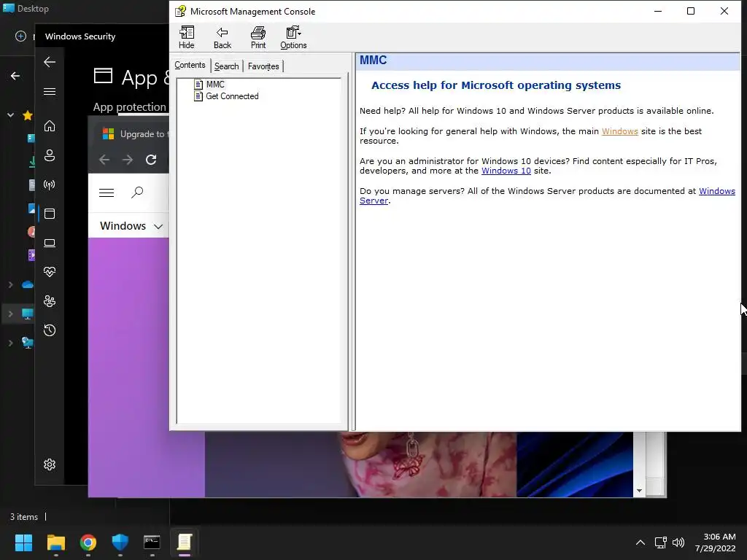Expand This PC in Explorer tree

[x=10, y=314]
